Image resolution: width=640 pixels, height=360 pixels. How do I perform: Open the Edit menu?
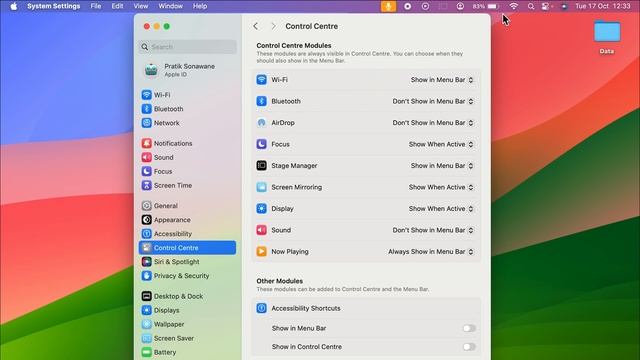point(118,6)
